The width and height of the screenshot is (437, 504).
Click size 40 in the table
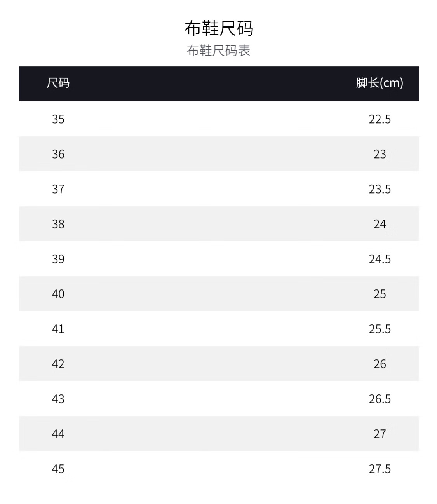click(58, 294)
